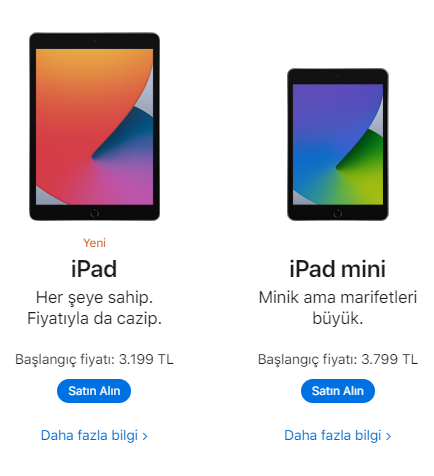Open the iPad's orange-red wallpaper screen image

pos(95,127)
